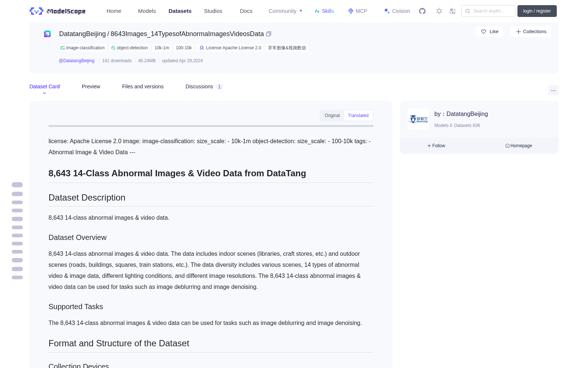Copy the dataset name with copy icon

click(269, 34)
